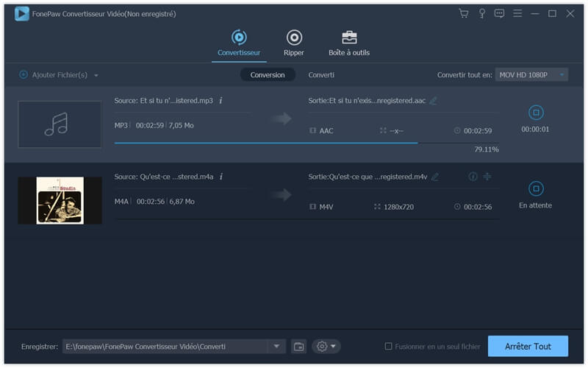
Task: Open the shopping cart purchase icon
Action: 464,14
